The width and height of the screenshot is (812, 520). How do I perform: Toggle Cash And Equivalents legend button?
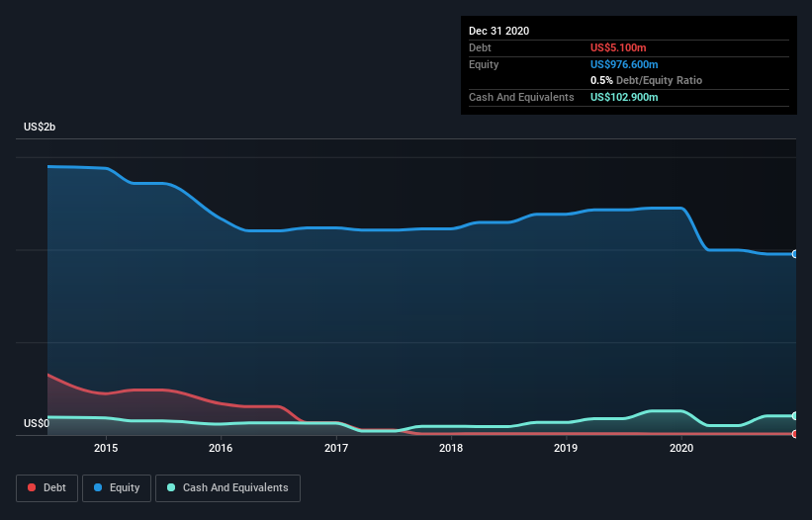click(227, 488)
